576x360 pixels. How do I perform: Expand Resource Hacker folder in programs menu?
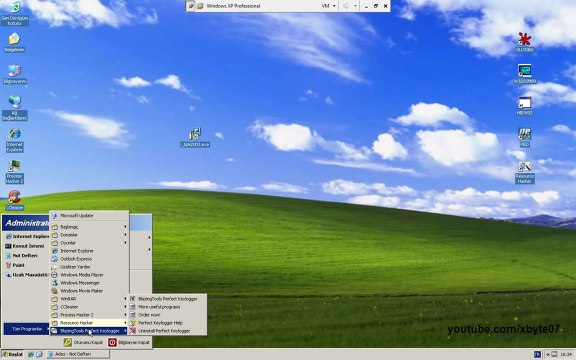pyautogui.click(x=89, y=323)
